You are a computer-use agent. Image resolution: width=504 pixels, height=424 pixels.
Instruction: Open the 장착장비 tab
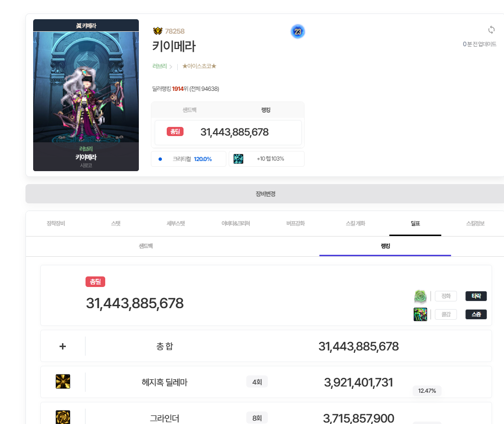(56, 224)
